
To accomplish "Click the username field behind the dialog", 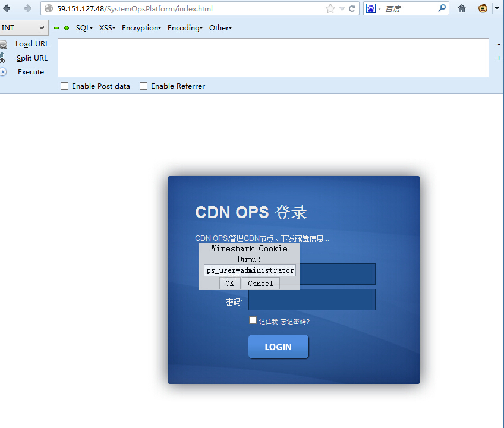I will point(338,274).
